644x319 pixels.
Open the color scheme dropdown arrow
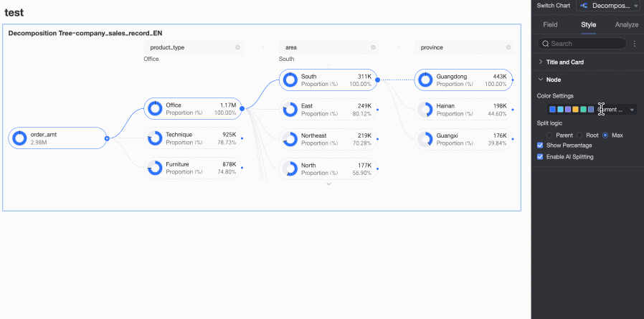point(632,110)
